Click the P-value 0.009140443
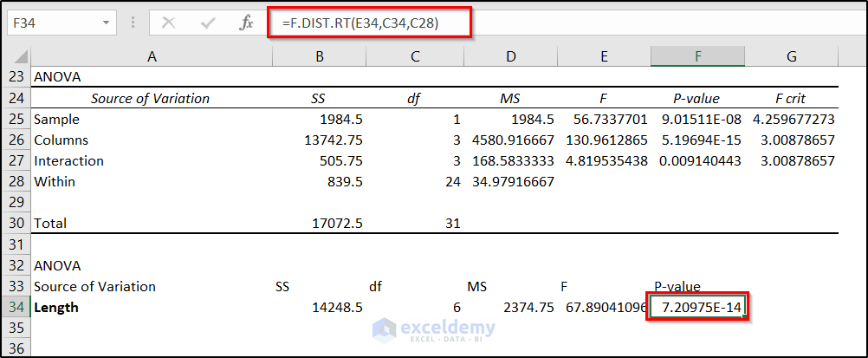868x358 pixels. point(701,160)
